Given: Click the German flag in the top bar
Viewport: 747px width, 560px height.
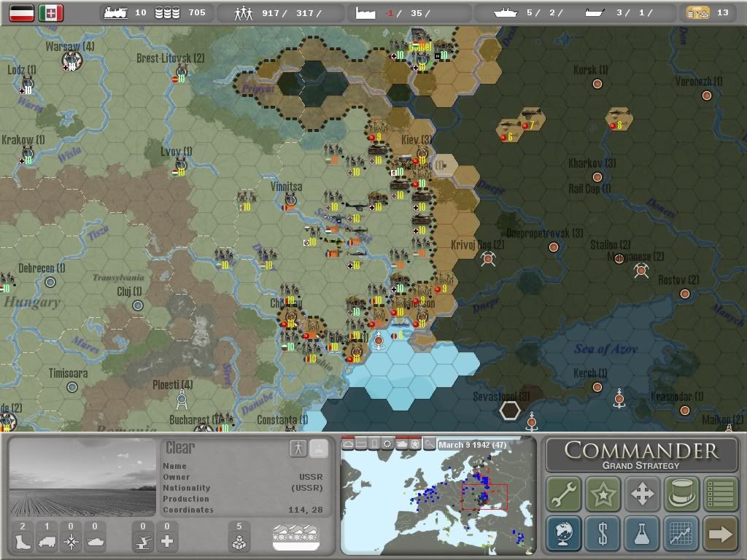Looking at the screenshot, I should [x=22, y=13].
